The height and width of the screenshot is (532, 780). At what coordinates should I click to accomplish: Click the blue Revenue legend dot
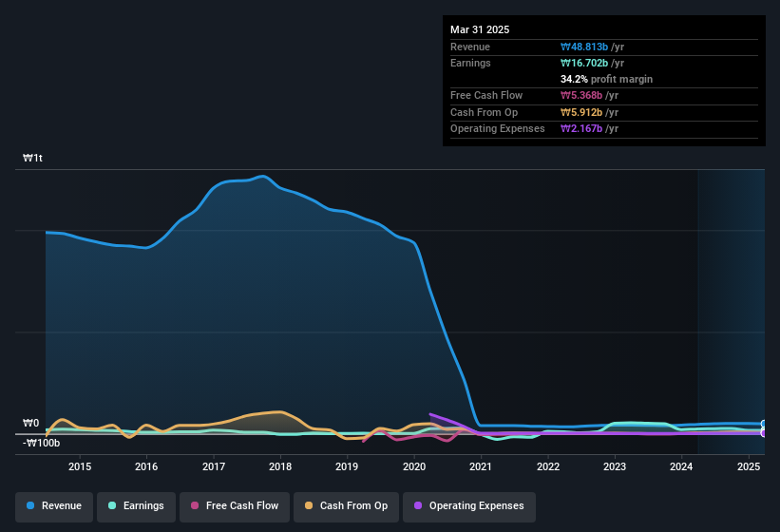[30, 505]
